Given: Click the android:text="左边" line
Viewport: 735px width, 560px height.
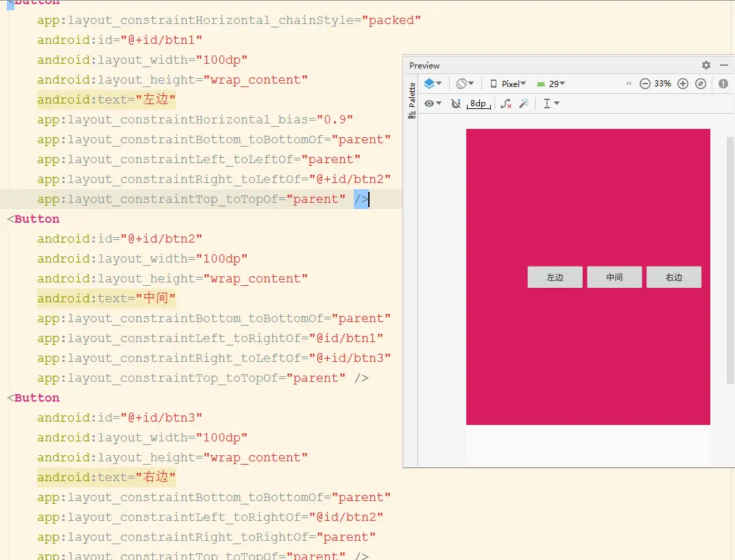Looking at the screenshot, I should click(106, 99).
